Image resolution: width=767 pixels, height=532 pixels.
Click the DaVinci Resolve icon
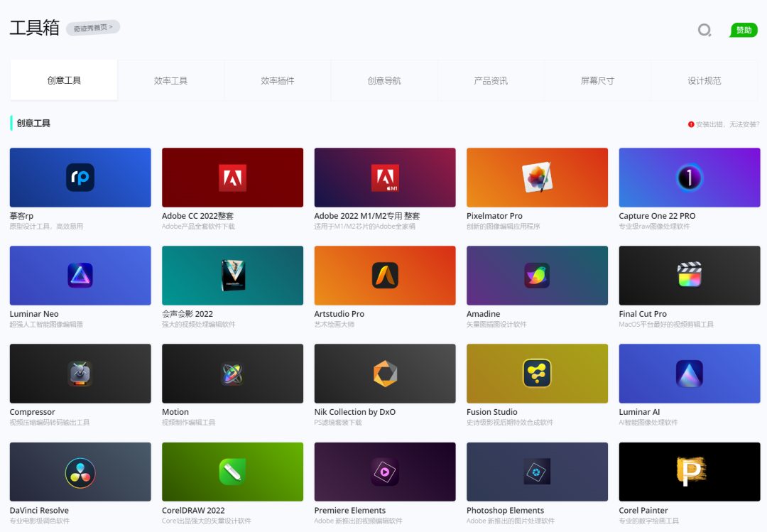tap(80, 472)
